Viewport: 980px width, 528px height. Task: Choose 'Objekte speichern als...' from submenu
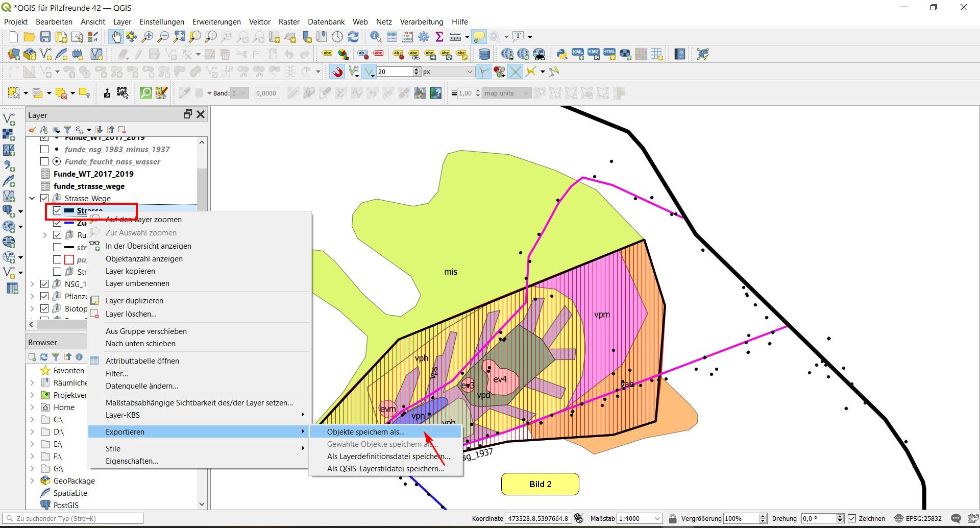365,432
